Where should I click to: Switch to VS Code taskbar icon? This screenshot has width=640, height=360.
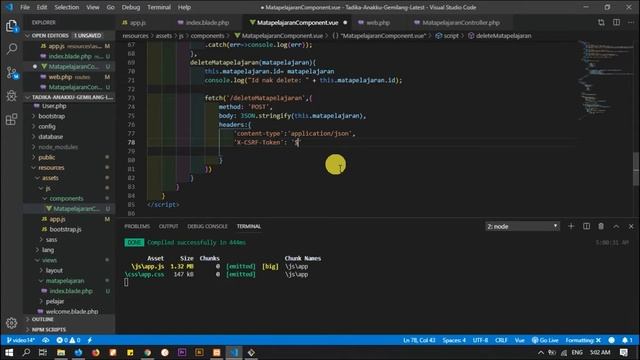point(234,353)
